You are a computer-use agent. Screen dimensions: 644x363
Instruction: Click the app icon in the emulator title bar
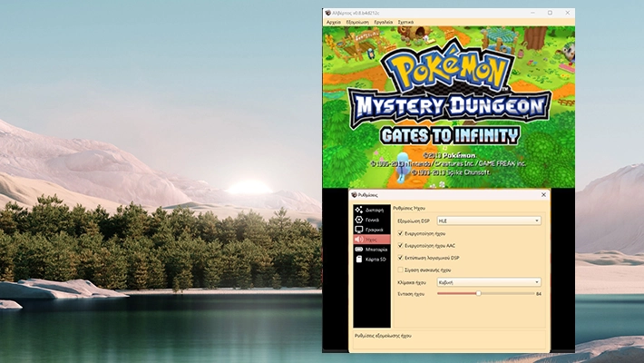[x=327, y=13]
